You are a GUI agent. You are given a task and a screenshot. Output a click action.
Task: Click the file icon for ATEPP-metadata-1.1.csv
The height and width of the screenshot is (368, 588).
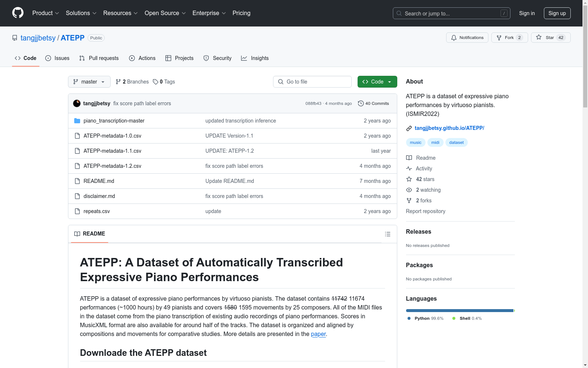coord(77,151)
